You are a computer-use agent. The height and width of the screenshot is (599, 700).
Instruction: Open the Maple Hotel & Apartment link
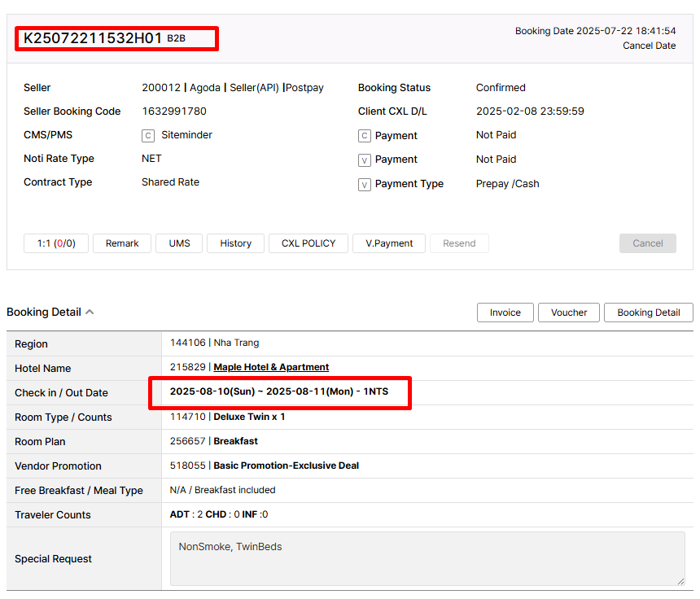click(271, 367)
